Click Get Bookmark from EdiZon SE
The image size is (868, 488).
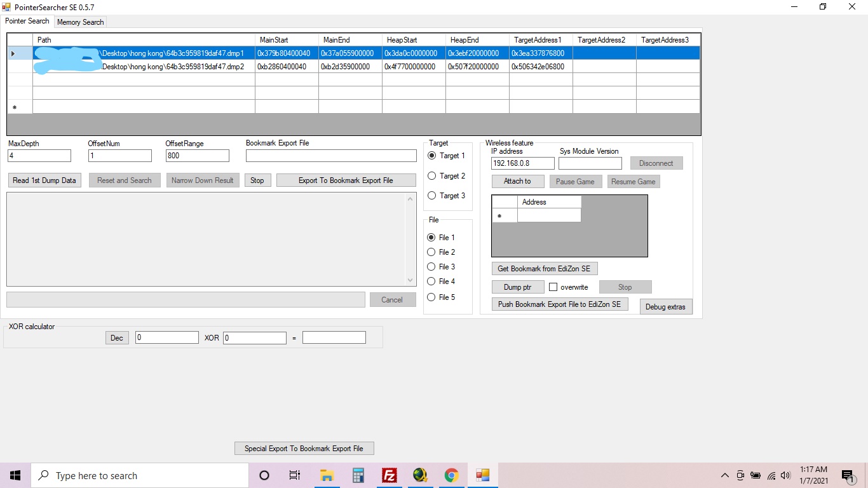[545, 268]
